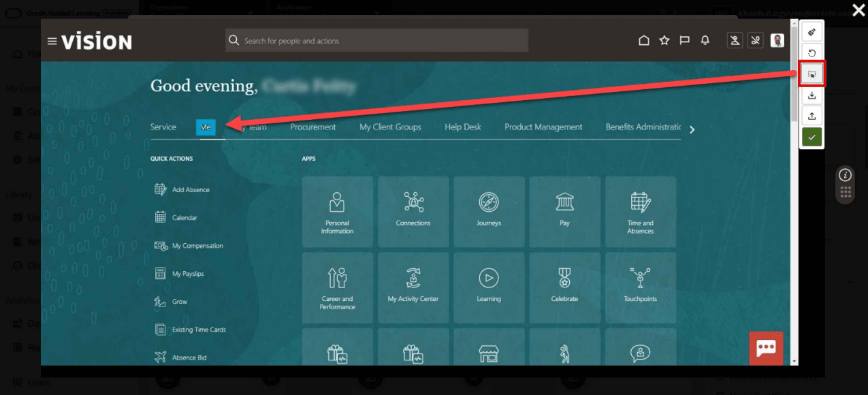This screenshot has width=868, height=395.
Task: Open the Journeys app tile
Action: click(x=489, y=212)
